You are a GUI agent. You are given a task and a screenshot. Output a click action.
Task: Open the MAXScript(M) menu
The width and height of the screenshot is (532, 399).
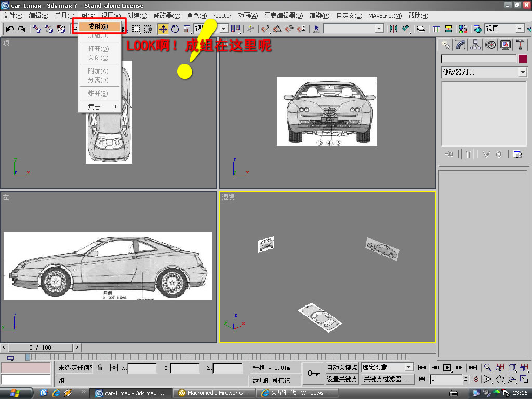point(385,16)
